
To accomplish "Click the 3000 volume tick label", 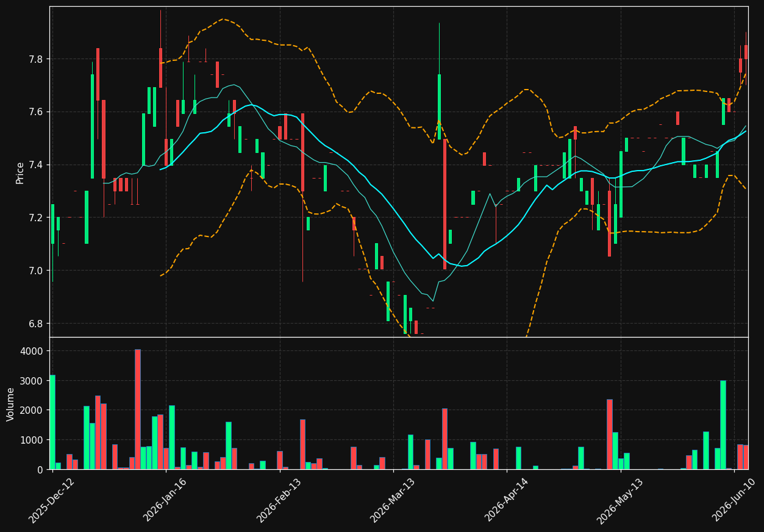I will [32, 381].
